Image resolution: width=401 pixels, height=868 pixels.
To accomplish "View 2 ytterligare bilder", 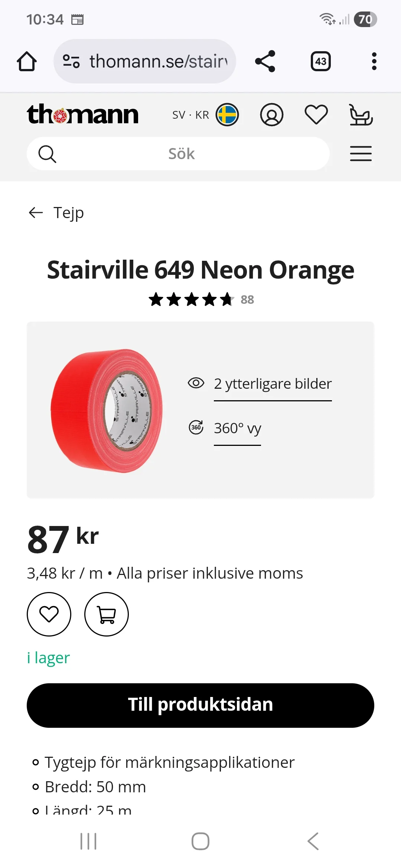I will tap(273, 384).
